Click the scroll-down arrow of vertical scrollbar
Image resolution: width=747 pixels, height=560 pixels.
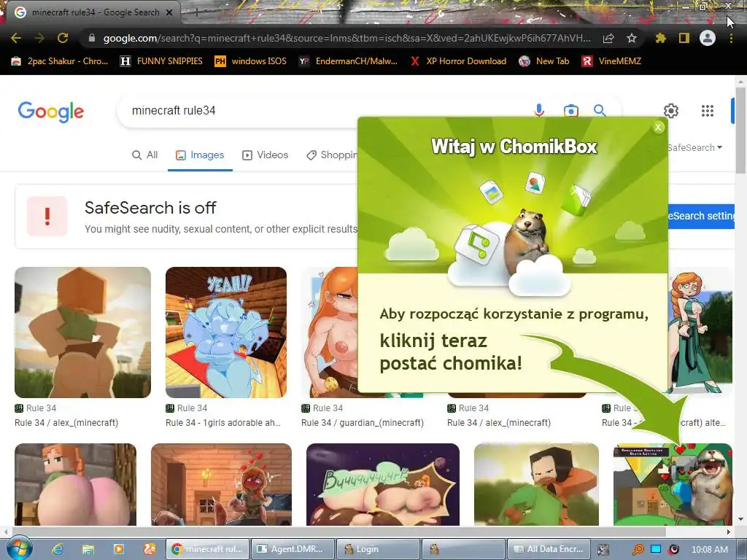740,519
